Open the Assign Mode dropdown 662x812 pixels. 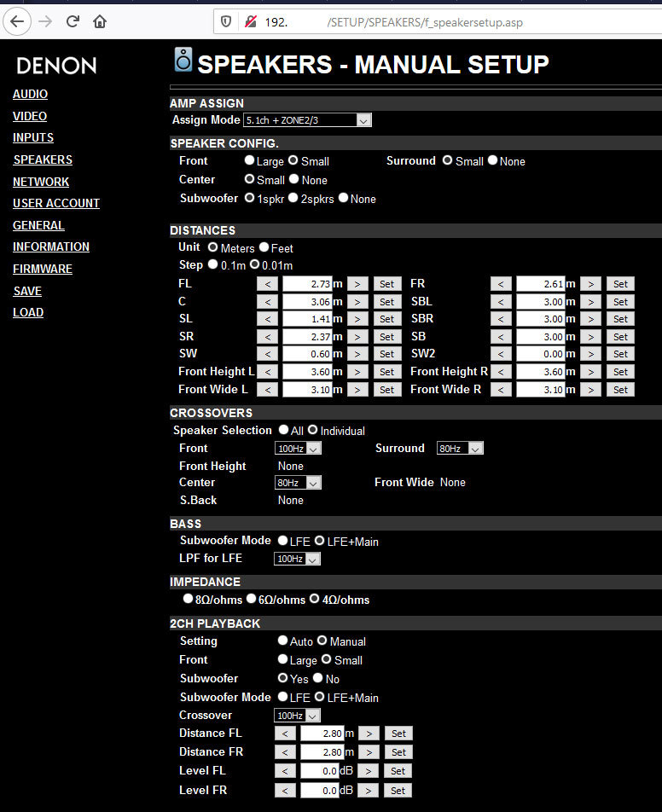[307, 120]
